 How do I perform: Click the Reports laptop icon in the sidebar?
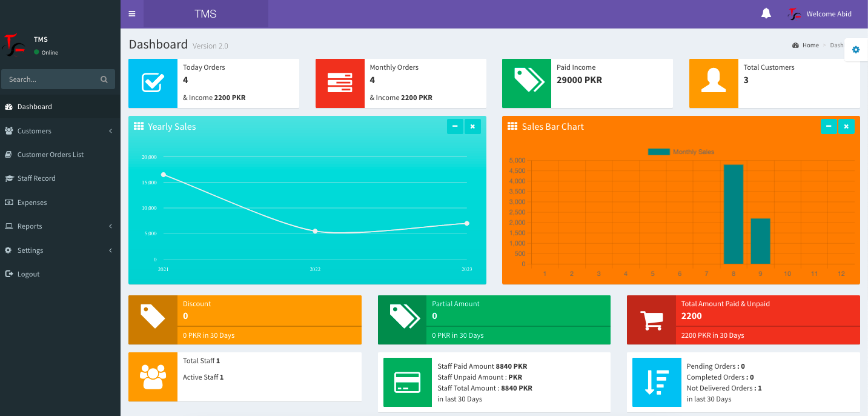click(8, 226)
